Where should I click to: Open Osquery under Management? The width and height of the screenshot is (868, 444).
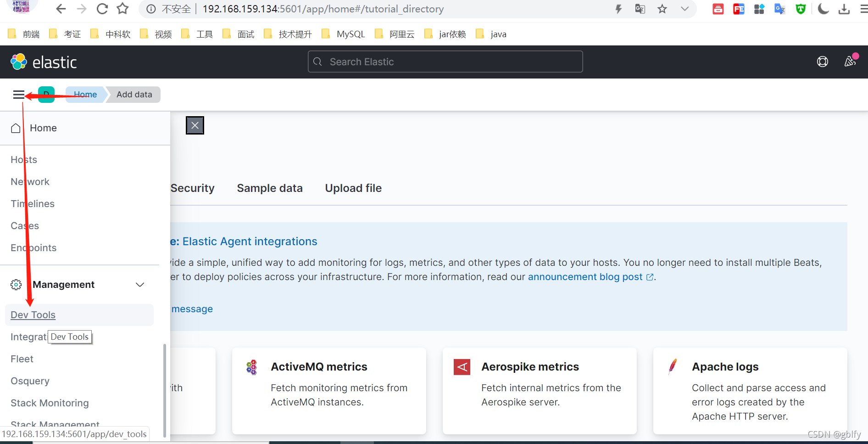coord(30,381)
